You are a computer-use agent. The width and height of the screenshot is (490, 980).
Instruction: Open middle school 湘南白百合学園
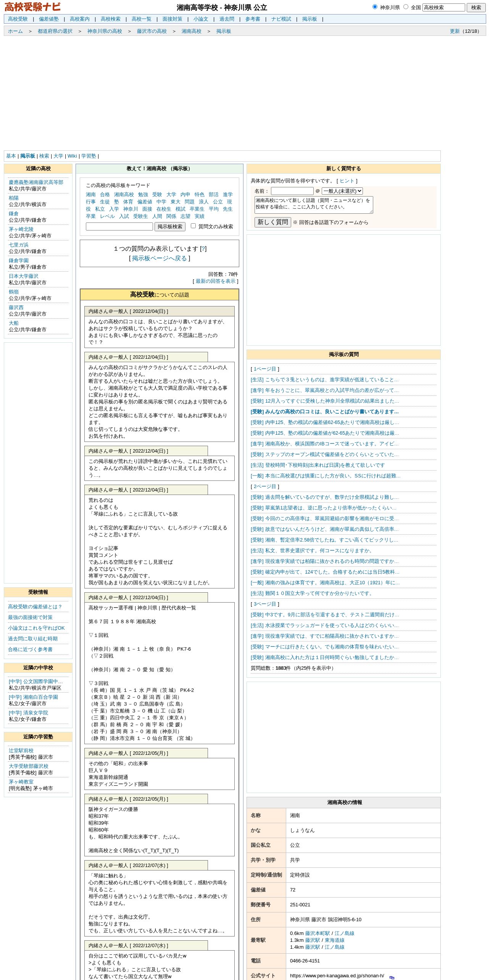tap(34, 697)
